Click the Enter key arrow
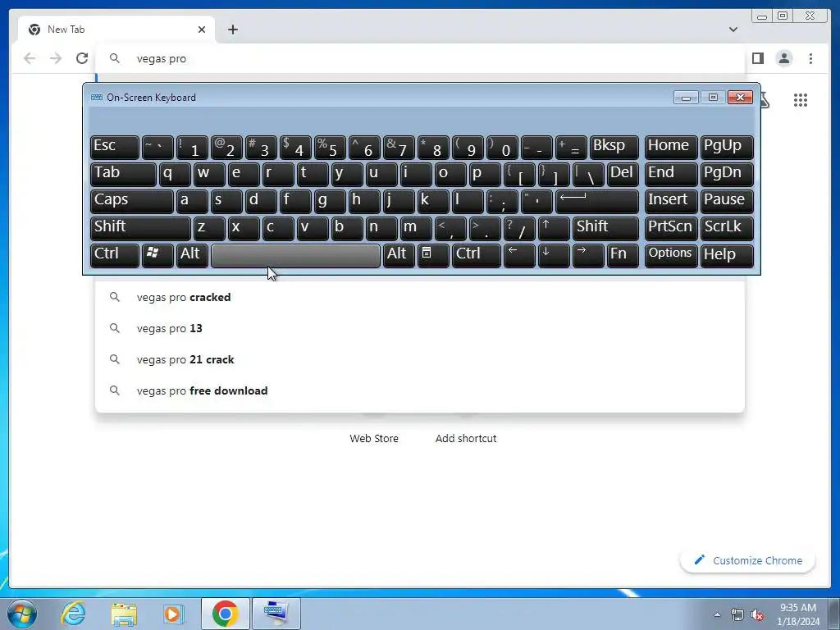840x630 pixels. (597, 201)
